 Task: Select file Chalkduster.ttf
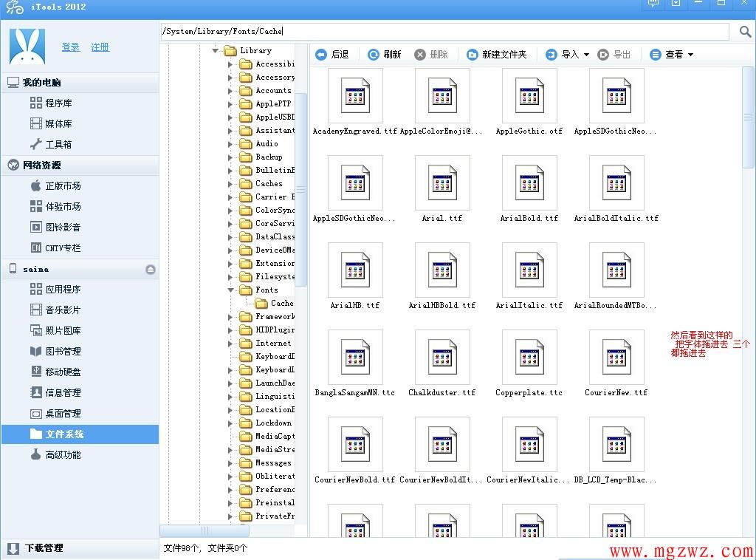click(442, 363)
